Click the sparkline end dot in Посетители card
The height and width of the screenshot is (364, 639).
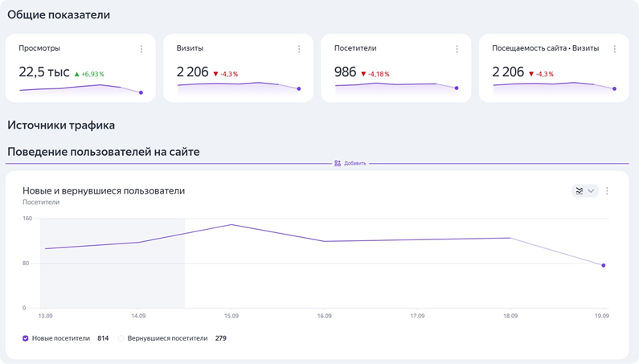(x=457, y=88)
